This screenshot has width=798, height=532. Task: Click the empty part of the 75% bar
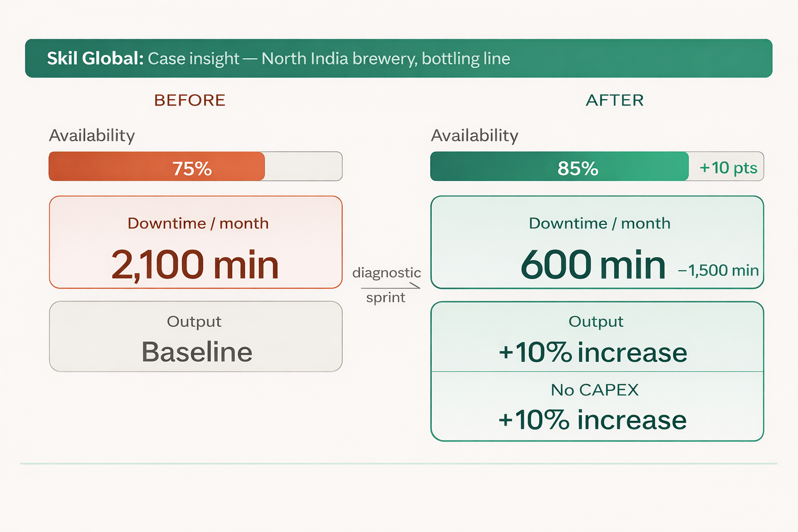click(303, 167)
